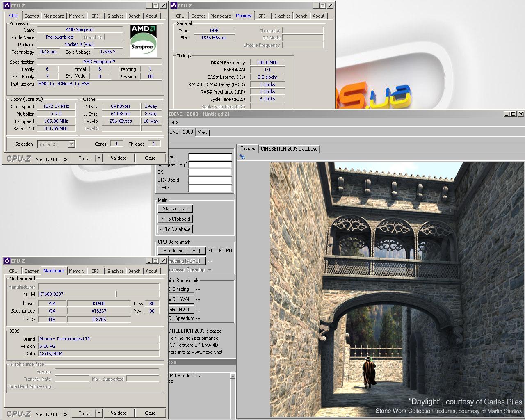Click BIOS date 12/15/2004 value
Image resolution: width=525 pixels, height=420 pixels.
[x=98, y=354]
